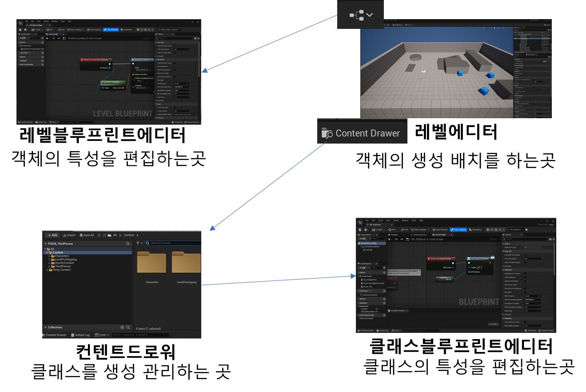Viewport: 586px width, 392px height.
Task: Toggle Can be Damaged in Level Blueprint details
Action: pyautogui.click(x=175, y=108)
